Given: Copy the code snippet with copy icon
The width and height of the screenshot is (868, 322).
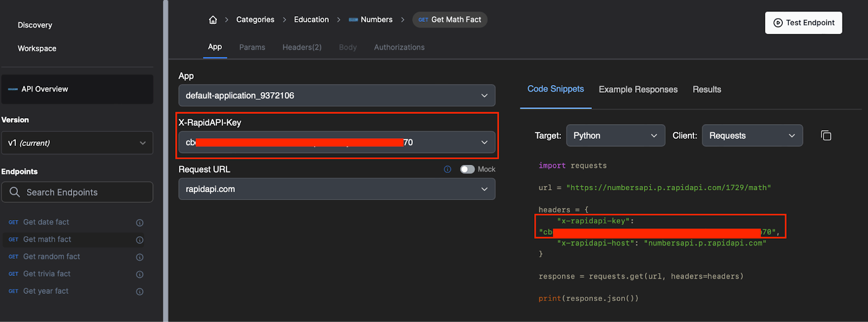Looking at the screenshot, I should (x=826, y=136).
